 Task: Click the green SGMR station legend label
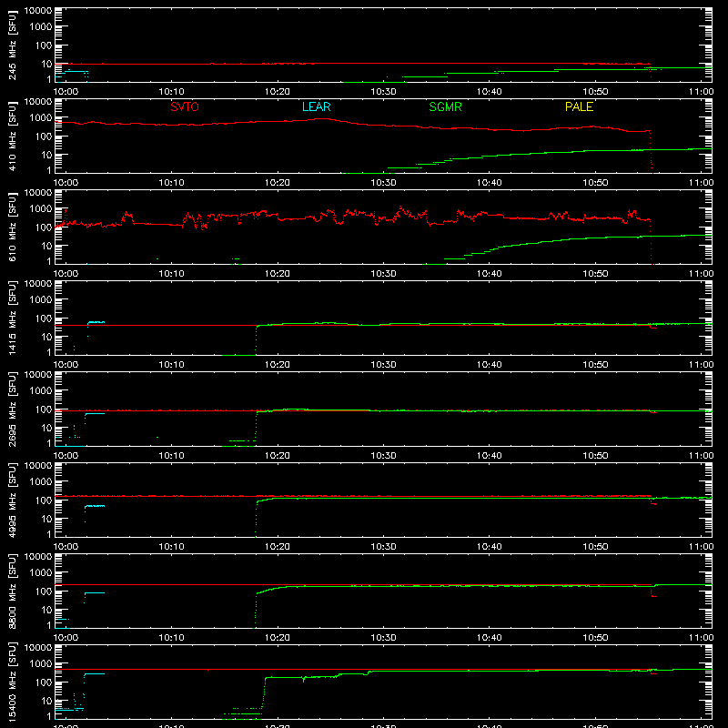[445, 106]
